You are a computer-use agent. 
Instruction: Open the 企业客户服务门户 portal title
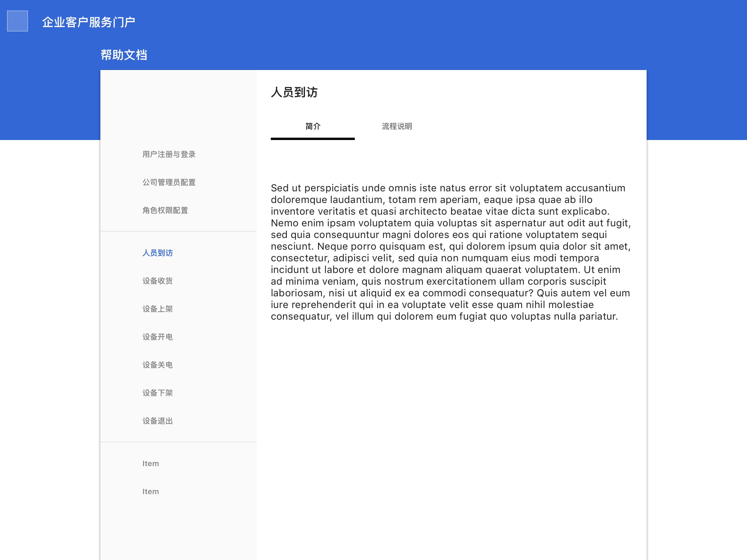click(x=88, y=22)
